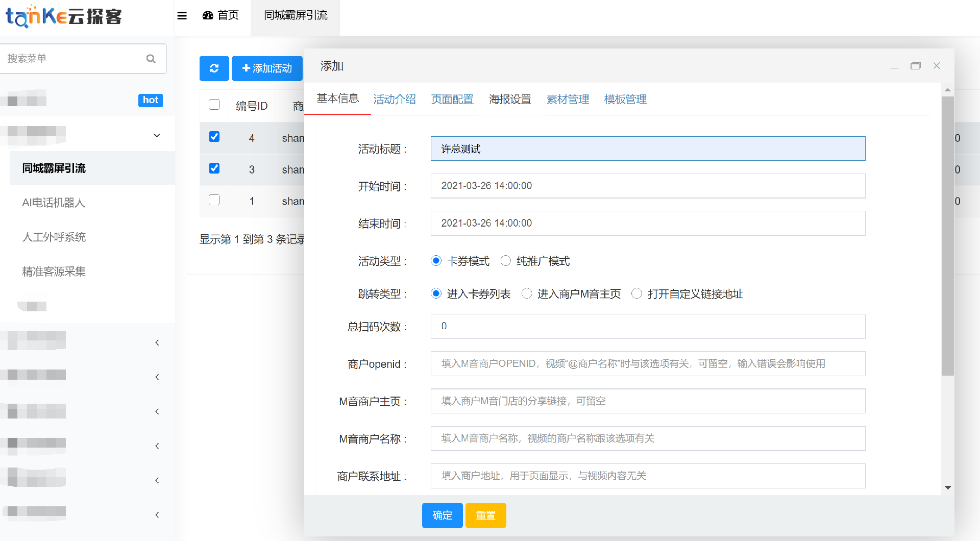This screenshot has height=541, width=980.
Task: Click the 重置 reset button
Action: click(x=486, y=515)
